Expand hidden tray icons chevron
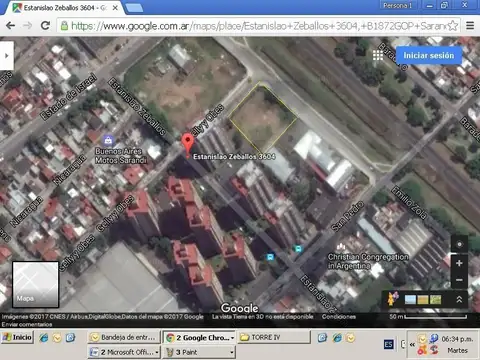The height and width of the screenshot is (360, 480). click(x=412, y=344)
